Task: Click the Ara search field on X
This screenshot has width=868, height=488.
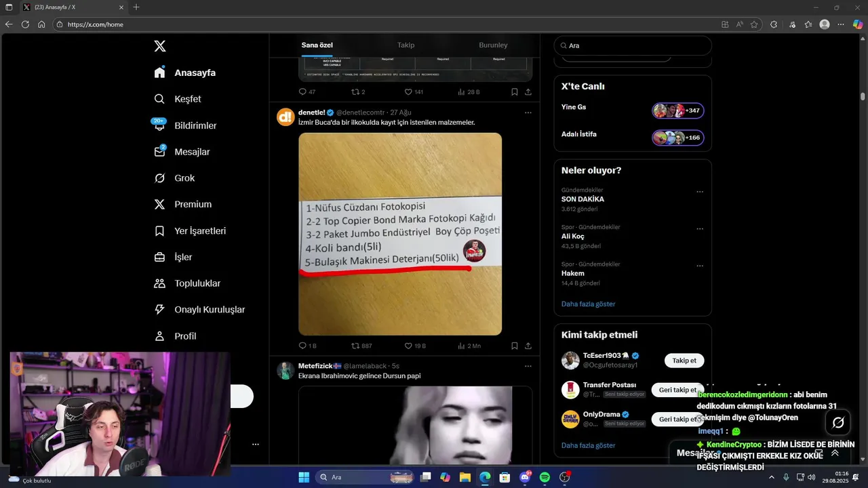Action: (x=633, y=45)
